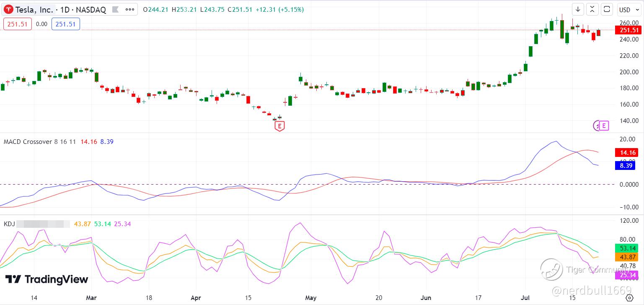Click the Jul label on the time axis
Viewport: 644px width, 305px height.
525,298
